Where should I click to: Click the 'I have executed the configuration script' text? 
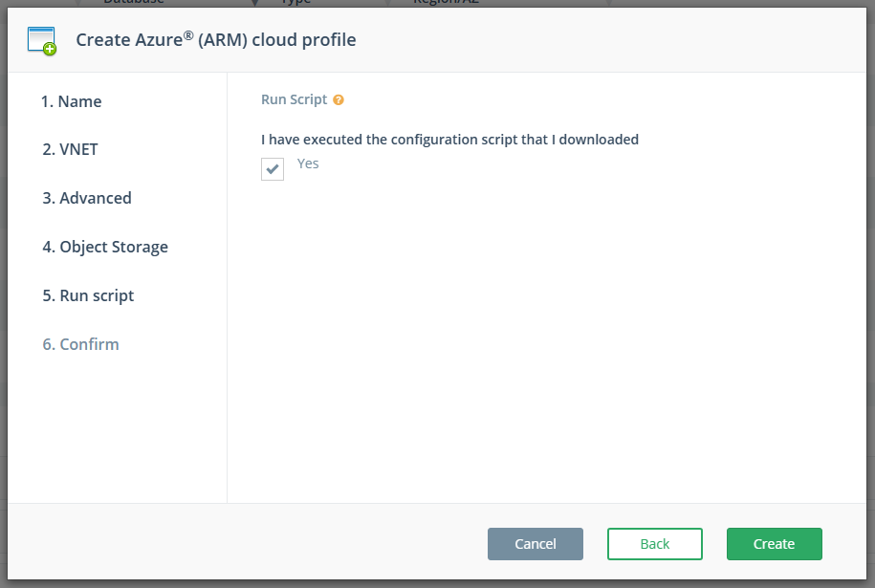449,140
